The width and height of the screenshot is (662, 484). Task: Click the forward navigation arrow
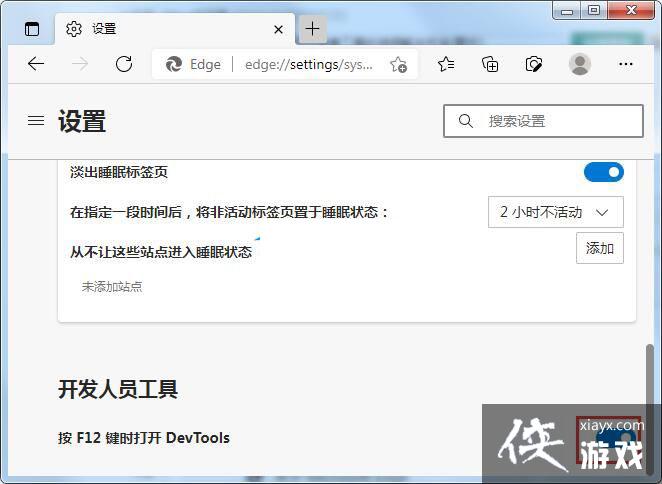click(80, 64)
